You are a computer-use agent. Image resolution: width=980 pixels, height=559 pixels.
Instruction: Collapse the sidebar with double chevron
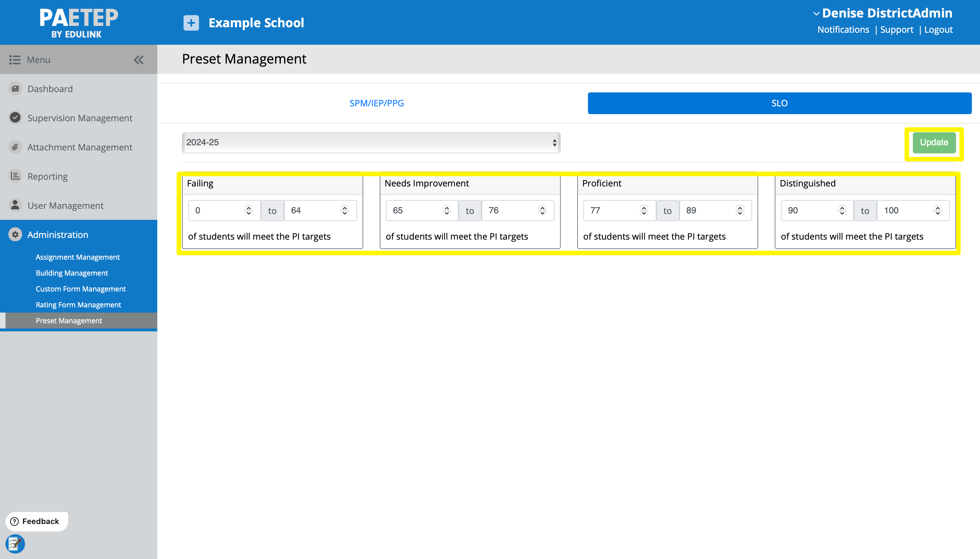tap(138, 60)
